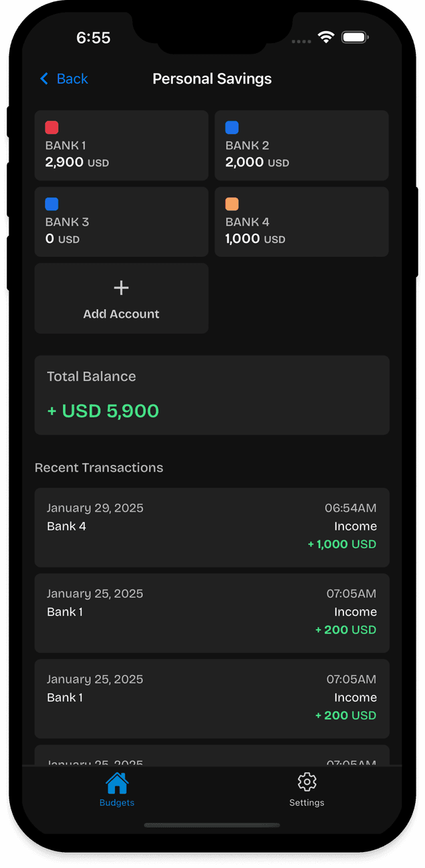This screenshot has height=868, width=425.
Task: Open the Bank 2 account card
Action: pyautogui.click(x=301, y=145)
